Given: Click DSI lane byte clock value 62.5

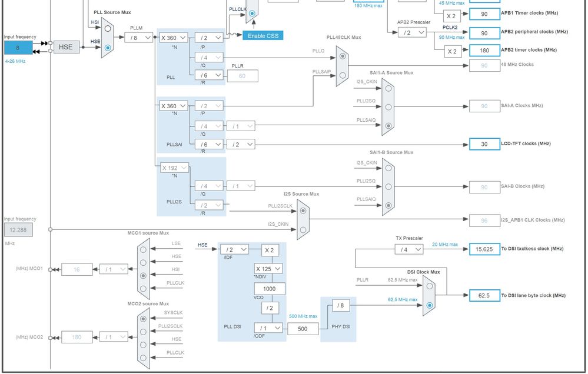Looking at the screenshot, I should [484, 295].
